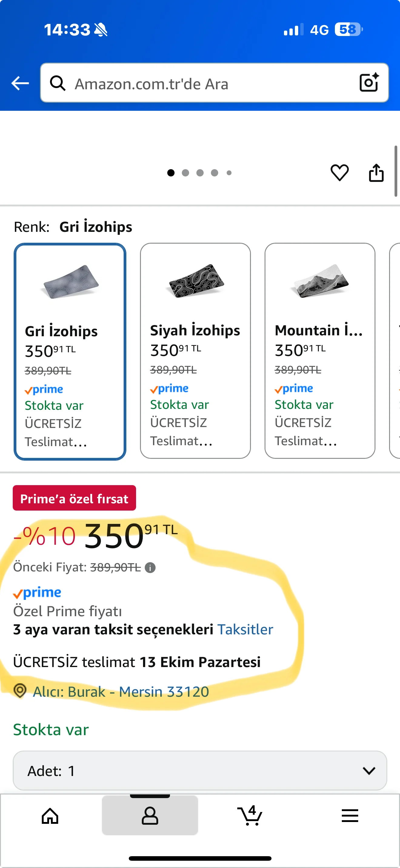The height and width of the screenshot is (868, 400).
Task: Open shopping cart with 4 items
Action: [x=250, y=816]
